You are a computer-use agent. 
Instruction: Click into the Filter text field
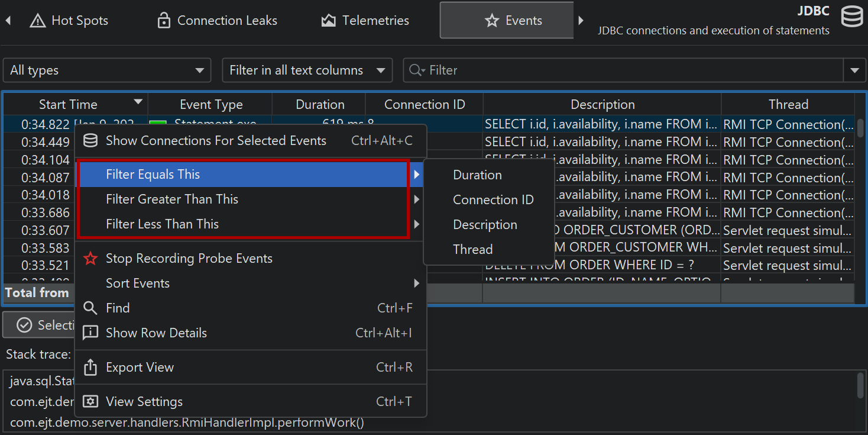[x=633, y=70]
